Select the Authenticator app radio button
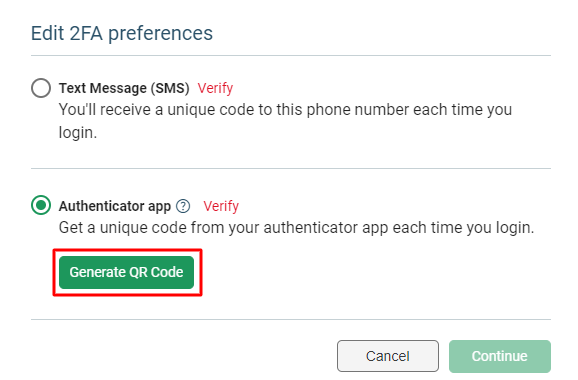The width and height of the screenshot is (578, 380). [x=41, y=205]
